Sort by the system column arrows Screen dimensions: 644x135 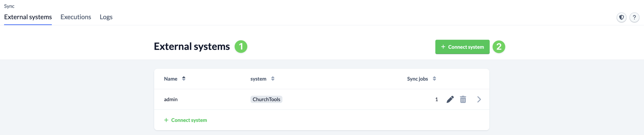(273, 79)
